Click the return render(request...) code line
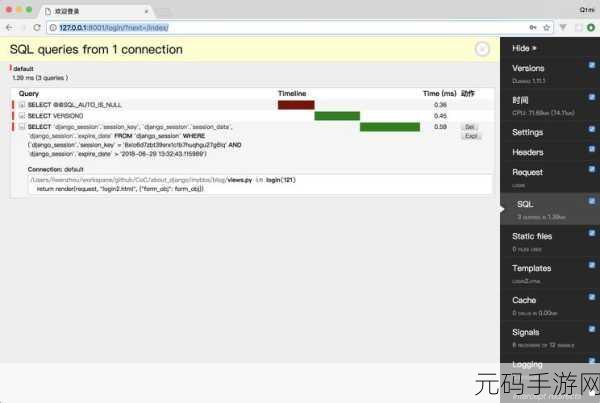The image size is (600, 403). [121, 189]
